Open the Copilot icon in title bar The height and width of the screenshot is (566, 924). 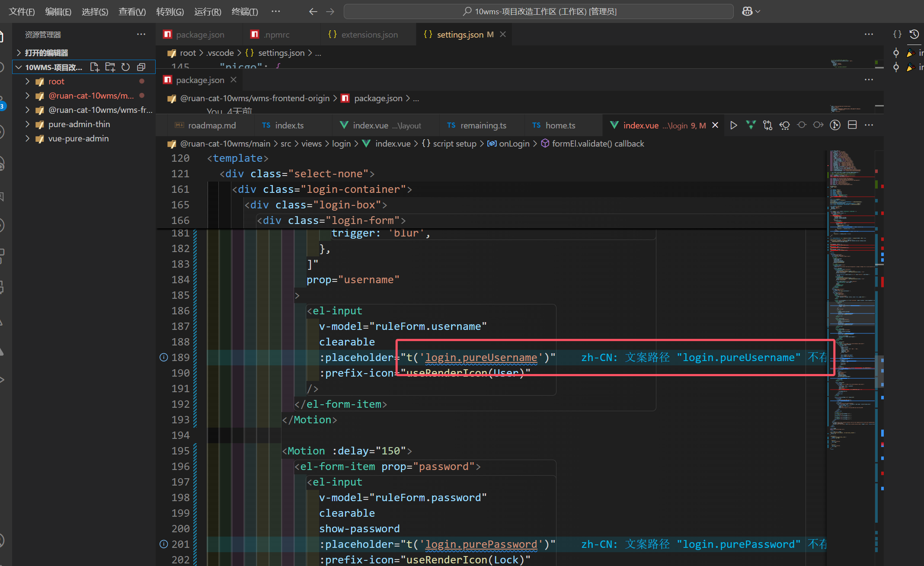click(747, 12)
